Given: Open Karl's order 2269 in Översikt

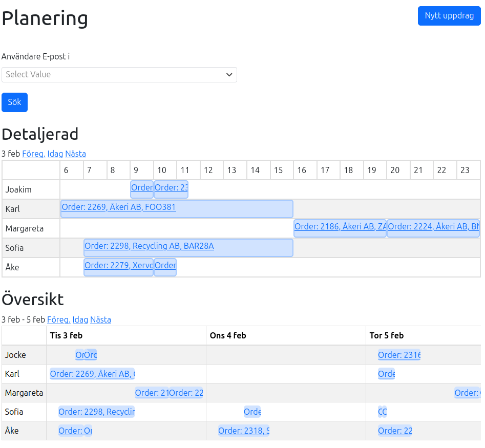Looking at the screenshot, I should pyautogui.click(x=92, y=374).
